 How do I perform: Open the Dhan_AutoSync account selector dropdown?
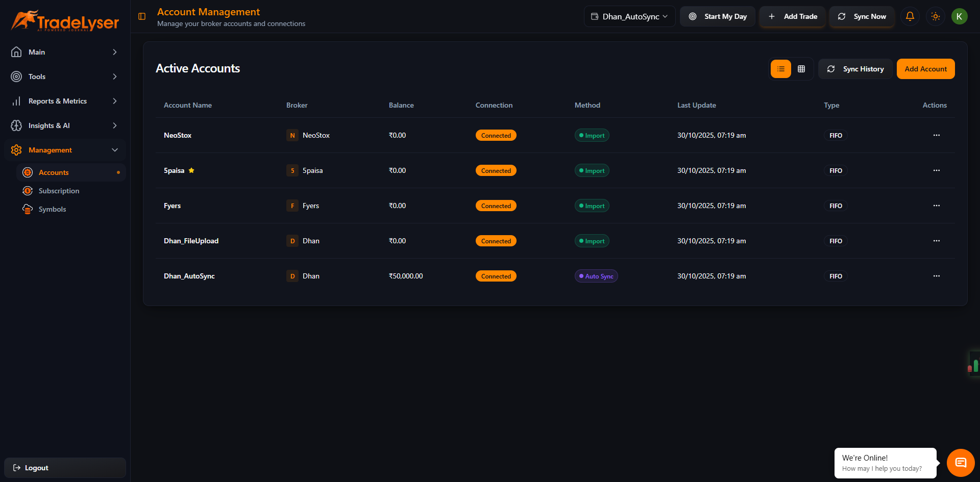click(x=629, y=16)
